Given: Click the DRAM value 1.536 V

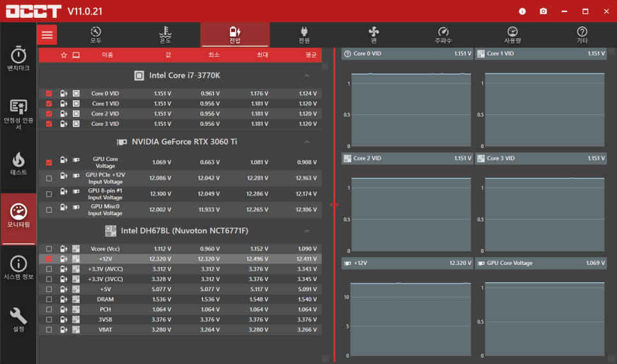Looking at the screenshot, I should pos(162,299).
